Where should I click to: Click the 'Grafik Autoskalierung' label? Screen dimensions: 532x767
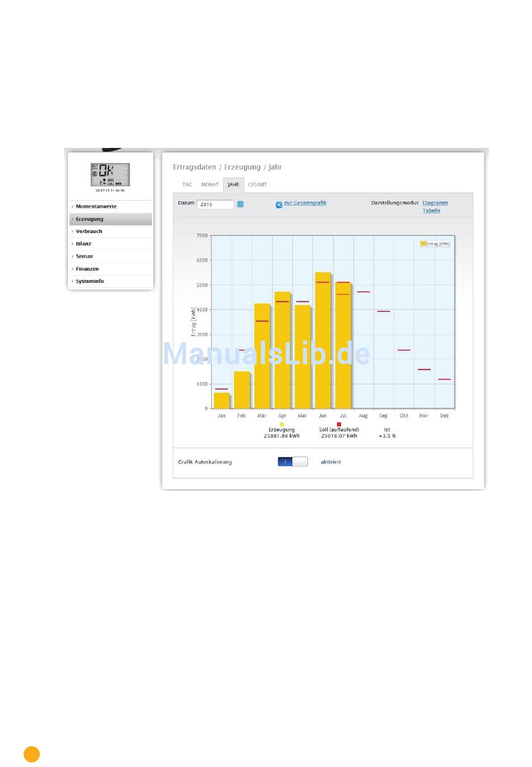205,462
